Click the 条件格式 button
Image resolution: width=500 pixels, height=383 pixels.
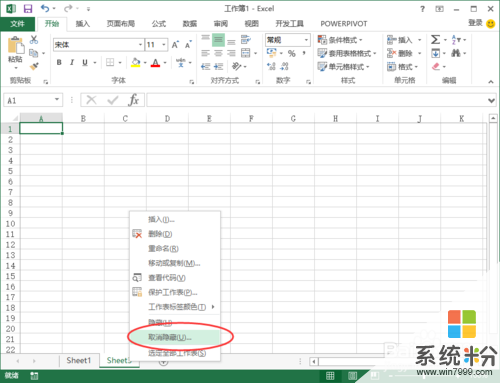pos(340,40)
